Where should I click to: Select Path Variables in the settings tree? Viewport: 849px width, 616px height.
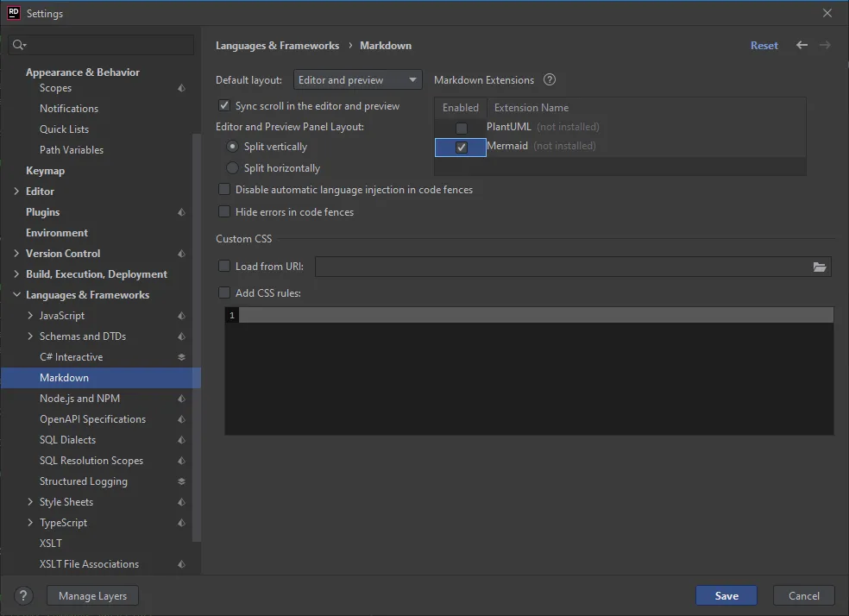tap(72, 150)
